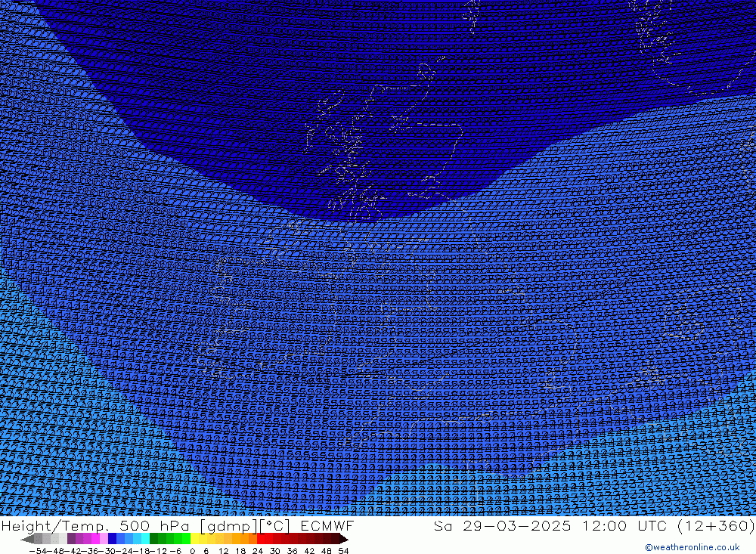Click the (12+360) forecast hour text
The width and height of the screenshot is (756, 554).
(715, 525)
